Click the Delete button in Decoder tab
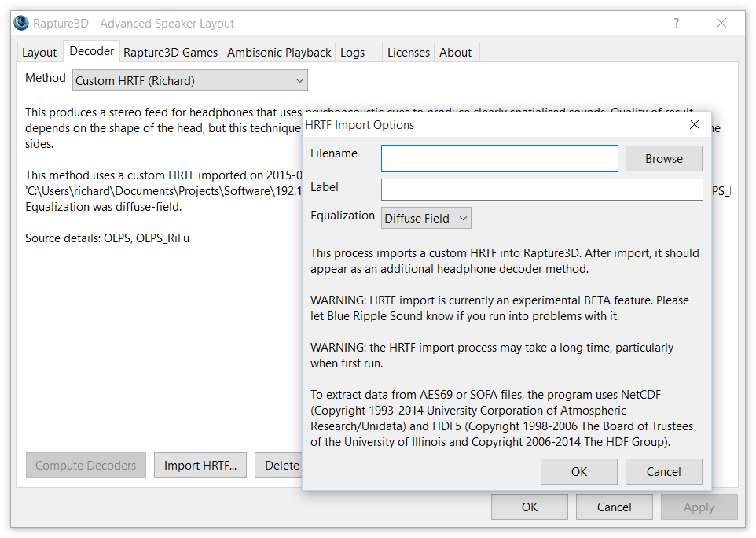 pos(279,465)
